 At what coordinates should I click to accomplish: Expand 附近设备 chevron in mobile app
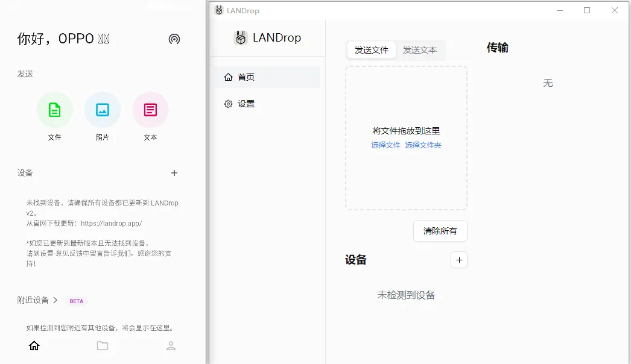pos(55,300)
